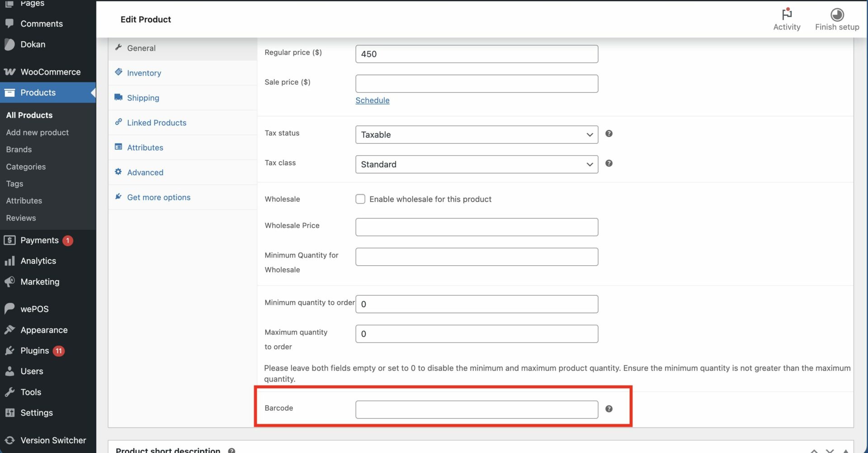This screenshot has height=453, width=868.
Task: Click the Linked Products chain icon
Action: pyautogui.click(x=118, y=122)
